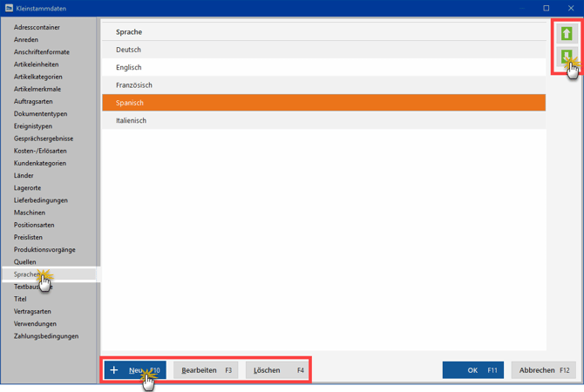The image size is (584, 392).
Task: Open the Artikelkategorien category
Action: 38,77
